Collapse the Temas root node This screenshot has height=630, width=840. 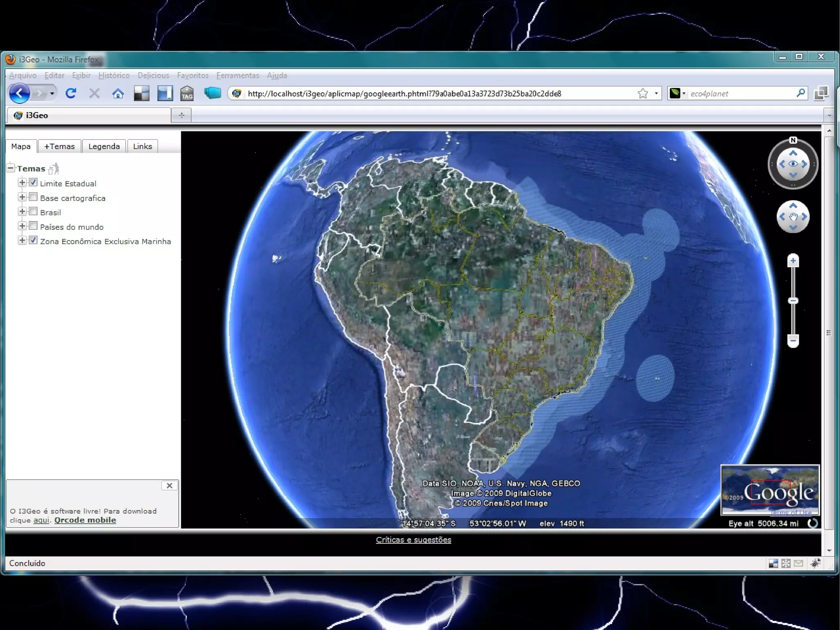11,168
